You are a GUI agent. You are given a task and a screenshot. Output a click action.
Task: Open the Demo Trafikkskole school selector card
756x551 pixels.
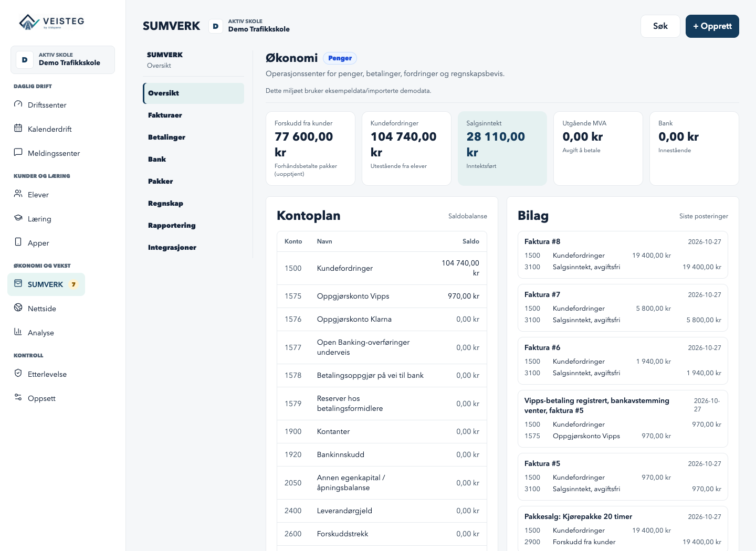click(x=62, y=60)
